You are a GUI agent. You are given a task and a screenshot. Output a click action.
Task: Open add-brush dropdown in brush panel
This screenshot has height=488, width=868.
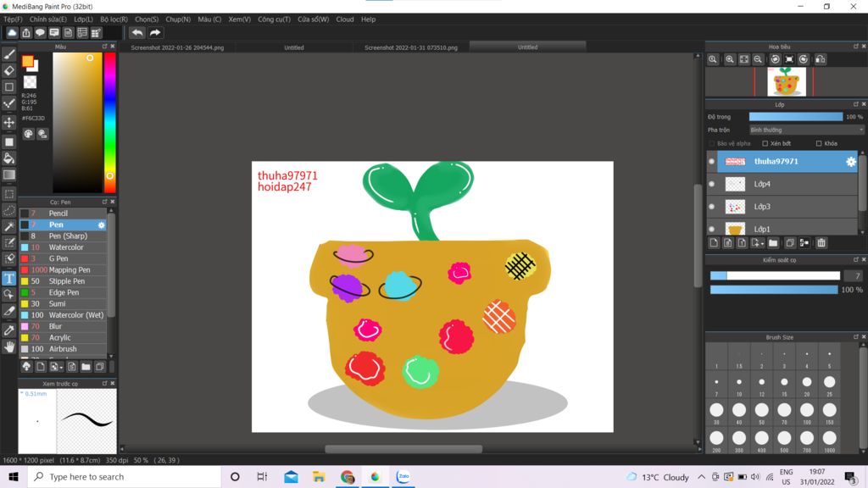click(x=55, y=366)
